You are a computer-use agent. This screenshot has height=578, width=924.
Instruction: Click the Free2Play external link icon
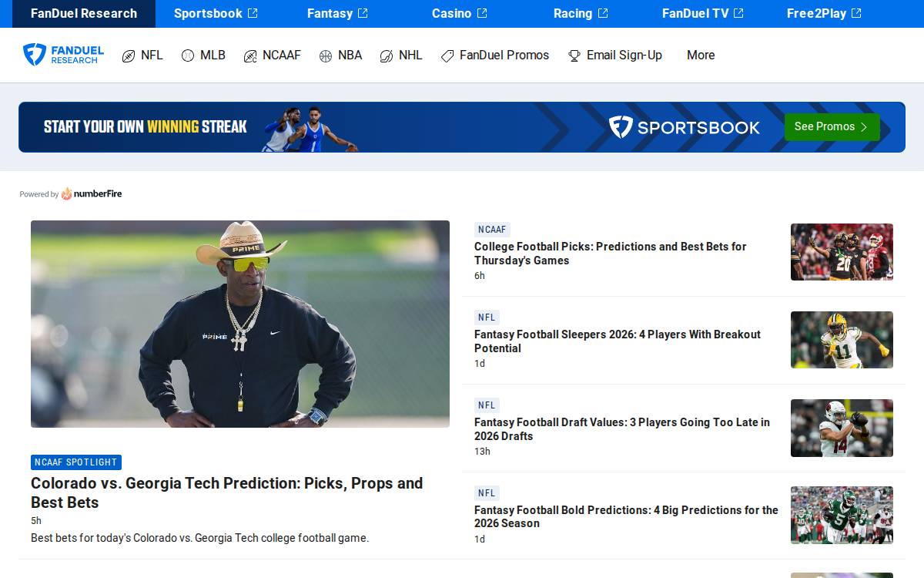(x=856, y=13)
